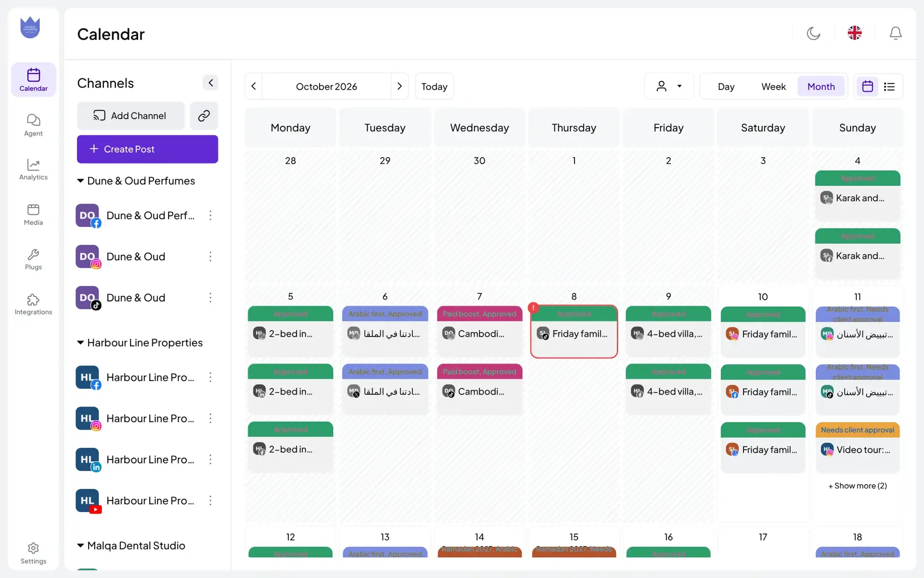Viewport: 924px width, 578px height.
Task: Open first Cambodi... paid boost post on Wednesday 7
Action: click(x=479, y=331)
